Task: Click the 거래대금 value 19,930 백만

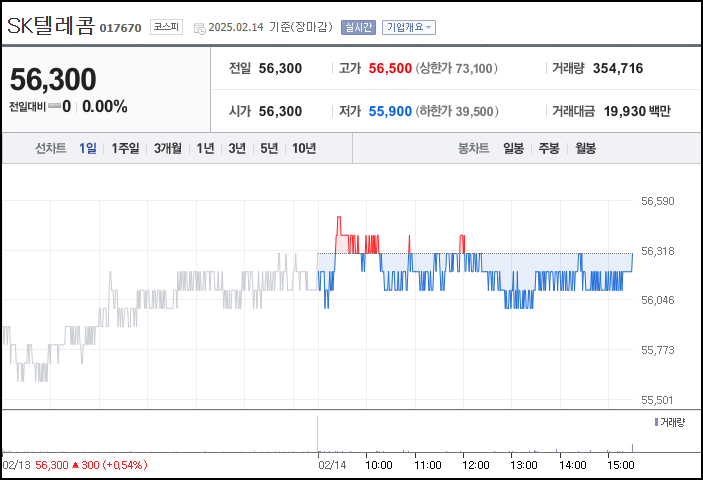Action: click(x=637, y=111)
